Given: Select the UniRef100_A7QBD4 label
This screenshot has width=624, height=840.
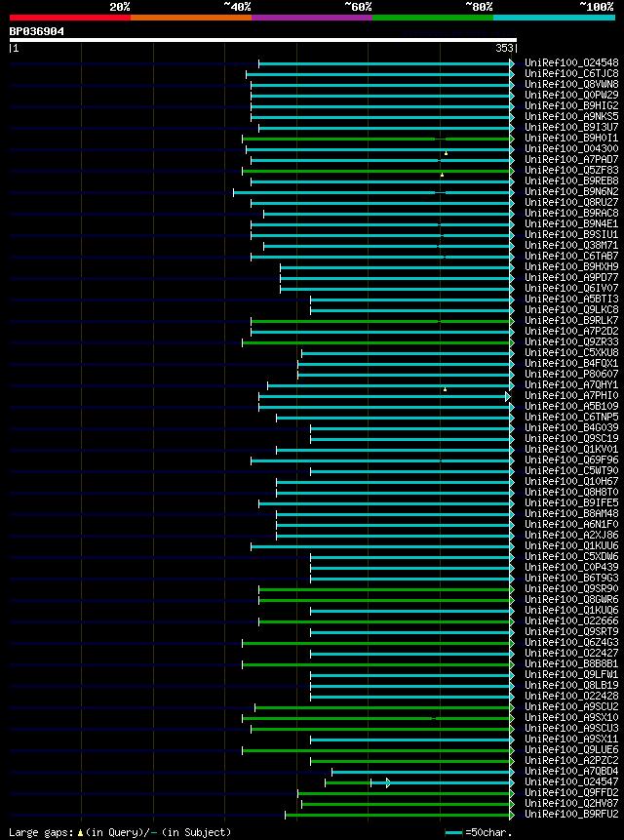Looking at the screenshot, I should pos(571,772).
